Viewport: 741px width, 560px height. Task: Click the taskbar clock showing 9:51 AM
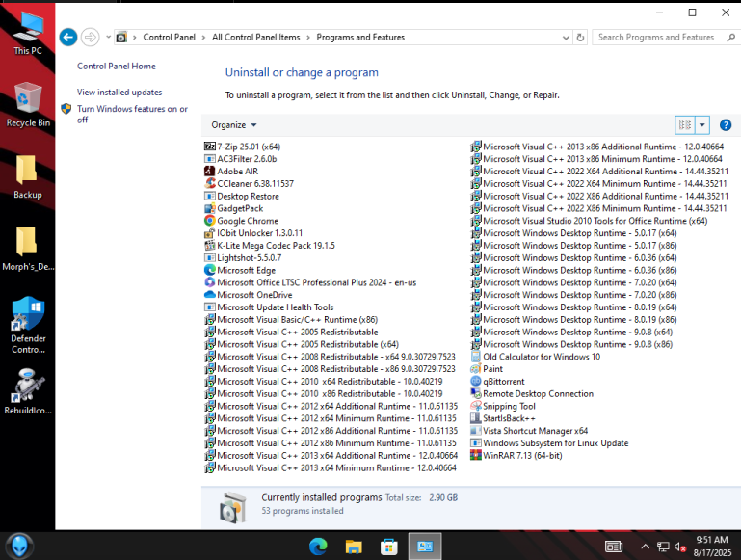[712, 547]
